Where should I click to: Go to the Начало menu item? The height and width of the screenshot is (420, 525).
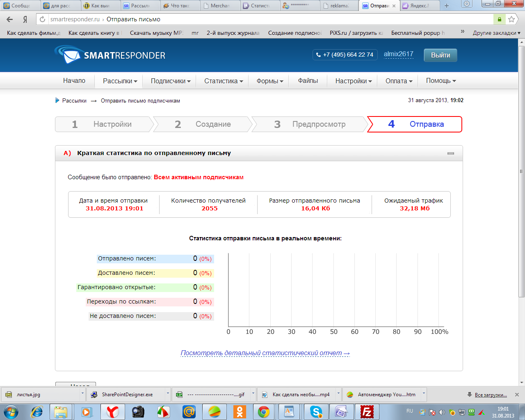pyautogui.click(x=74, y=80)
